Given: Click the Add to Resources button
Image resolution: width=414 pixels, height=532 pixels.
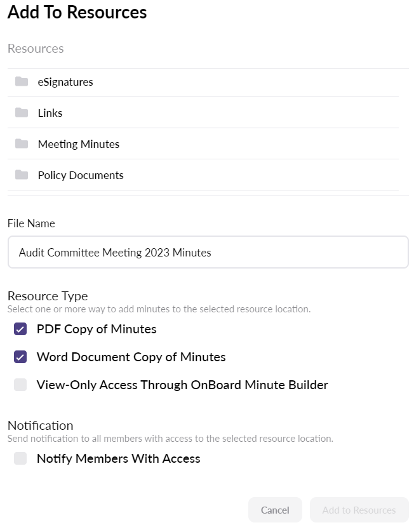Looking at the screenshot, I should click(x=359, y=510).
